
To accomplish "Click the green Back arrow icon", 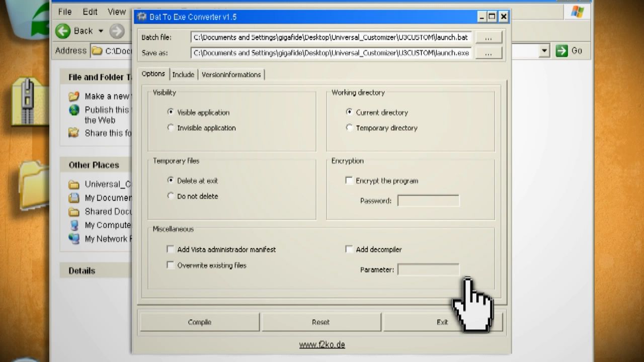I will [63, 31].
